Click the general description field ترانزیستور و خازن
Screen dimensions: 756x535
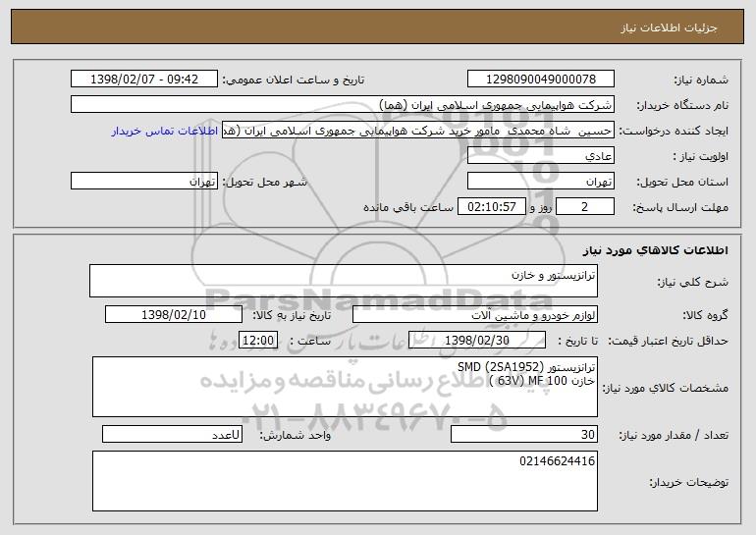coord(344,281)
